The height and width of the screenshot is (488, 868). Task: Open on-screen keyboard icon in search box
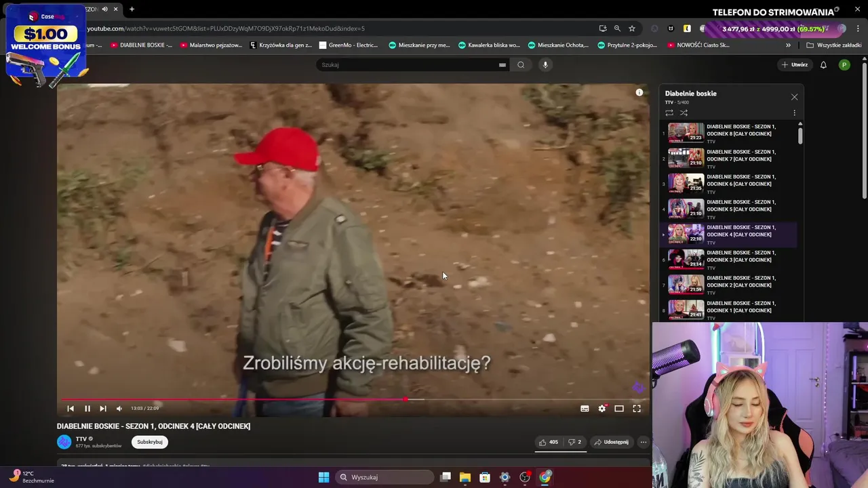click(x=502, y=64)
